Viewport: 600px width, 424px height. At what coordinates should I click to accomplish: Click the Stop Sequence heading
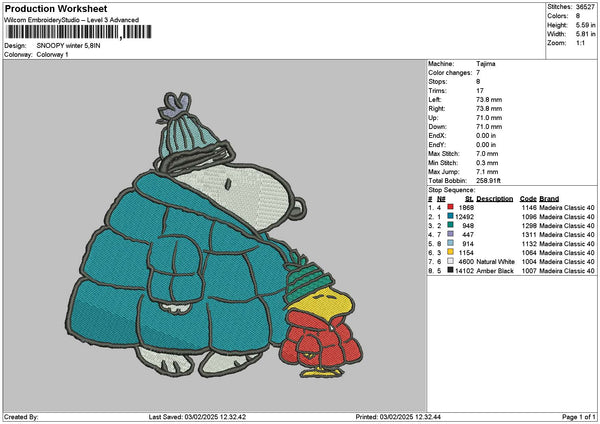(x=452, y=190)
